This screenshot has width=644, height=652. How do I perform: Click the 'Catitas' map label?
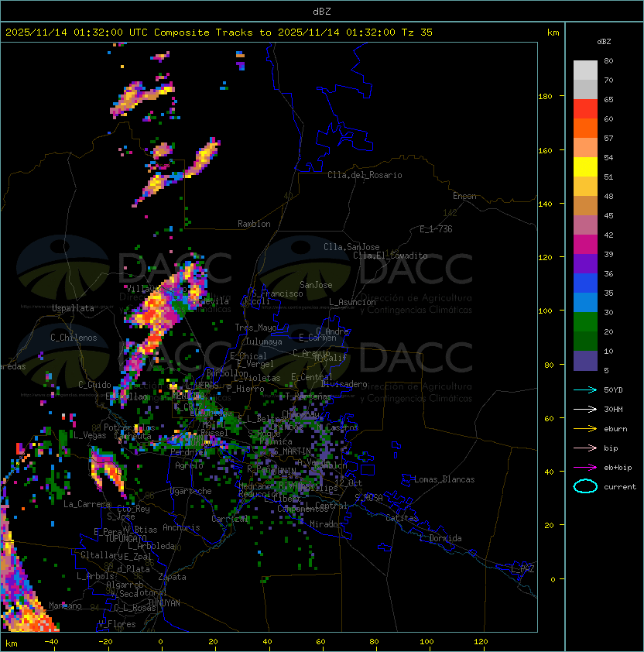[402, 518]
